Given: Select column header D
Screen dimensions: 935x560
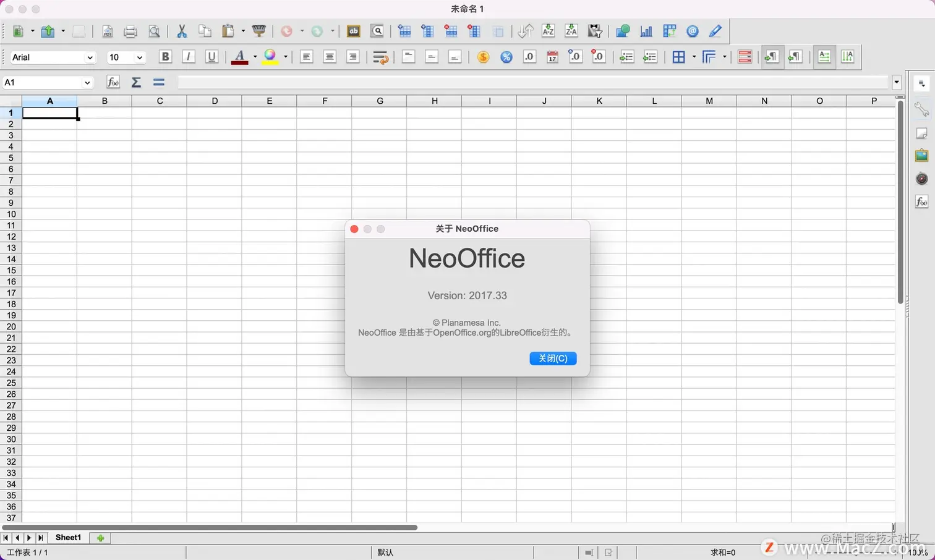Looking at the screenshot, I should (215, 101).
